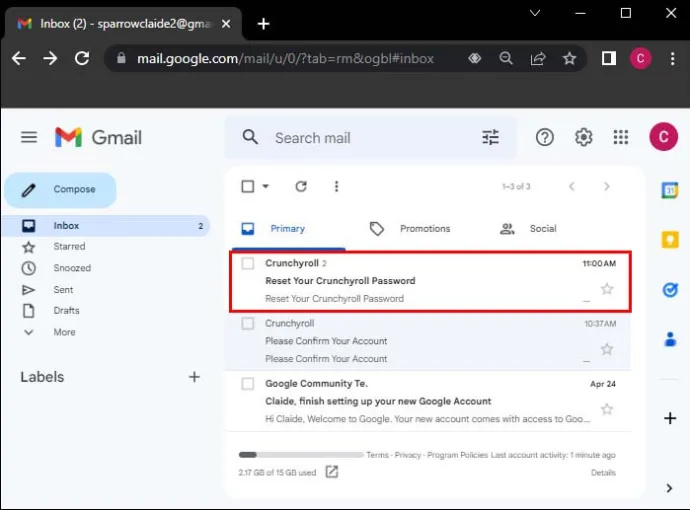Tick checkbox for Google Community Team email

point(248,384)
